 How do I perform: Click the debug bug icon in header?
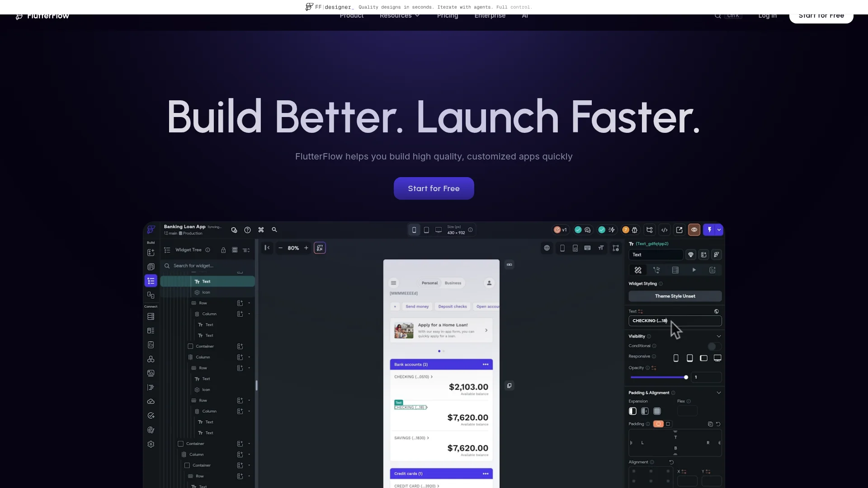click(635, 230)
